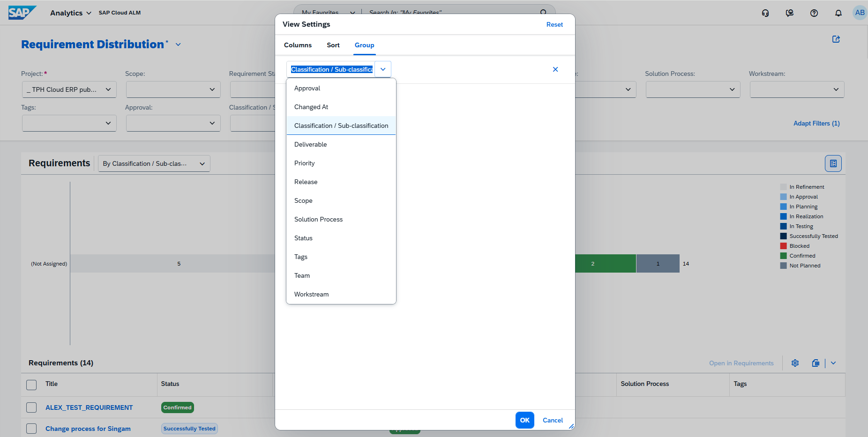
Task: Click the SAP logo
Action: coord(22,13)
